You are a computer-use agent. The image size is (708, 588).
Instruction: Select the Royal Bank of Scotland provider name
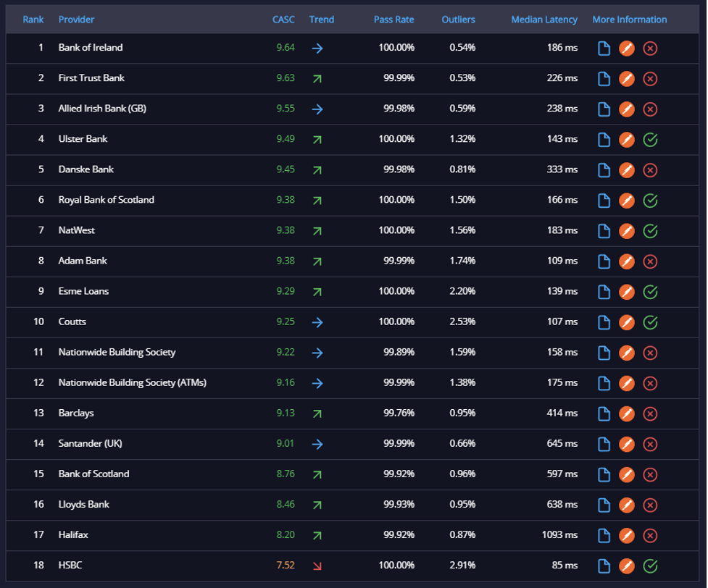106,200
